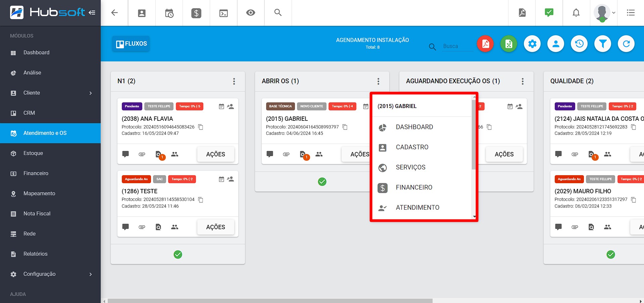Open flow settings gear button
The image size is (644, 303).
click(x=532, y=44)
